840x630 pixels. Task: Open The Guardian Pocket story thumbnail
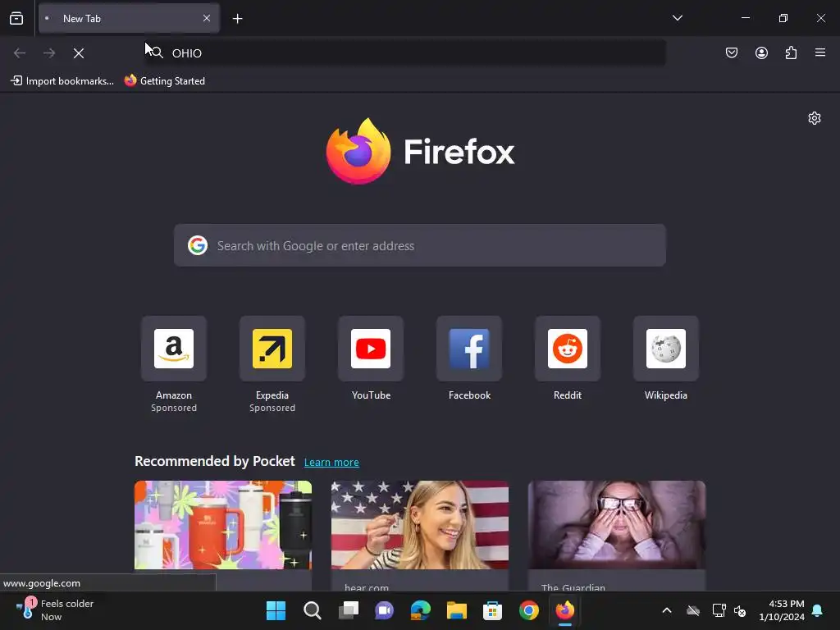click(x=617, y=525)
